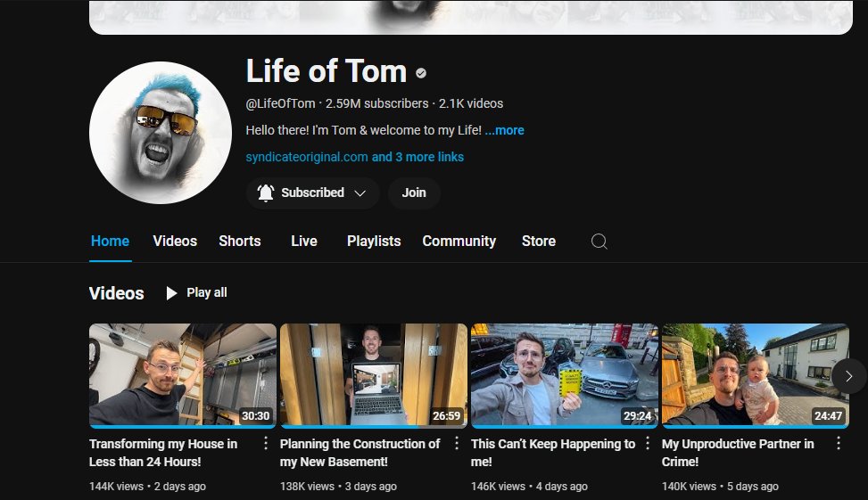Click the Play all triangle icon
Image resolution: width=868 pixels, height=500 pixels.
(x=171, y=293)
